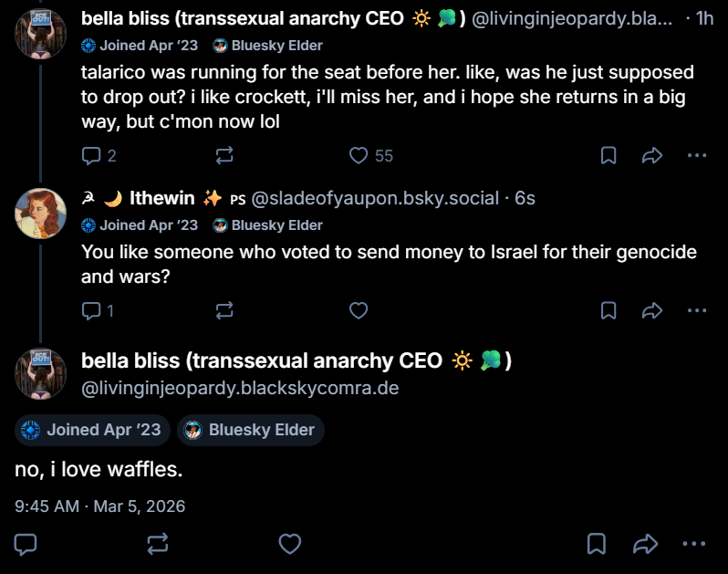This screenshot has width=728, height=574.
Task: Like Ithewin's reply
Action: tap(359, 311)
